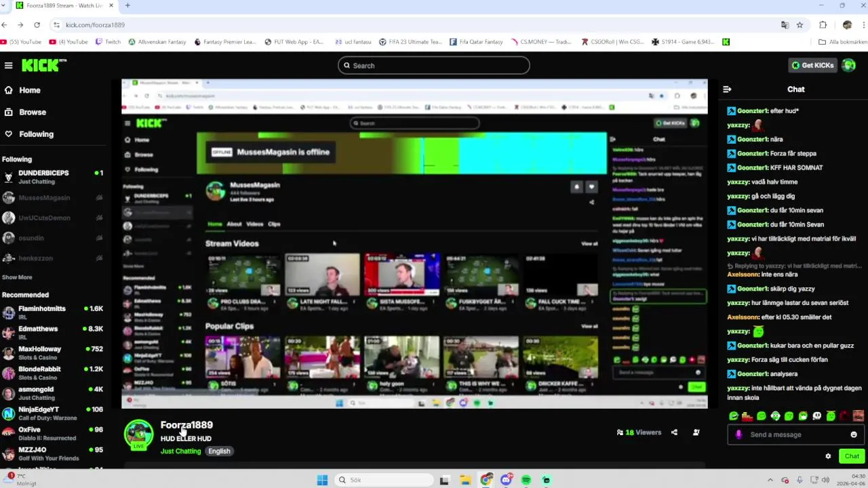Open Following in sidebar
The width and height of the screenshot is (868, 488).
(x=28, y=134)
